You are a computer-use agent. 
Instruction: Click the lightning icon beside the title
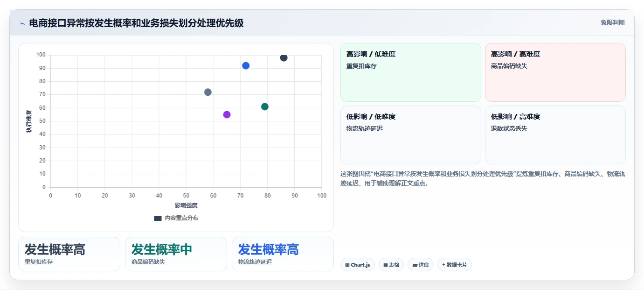tap(22, 23)
